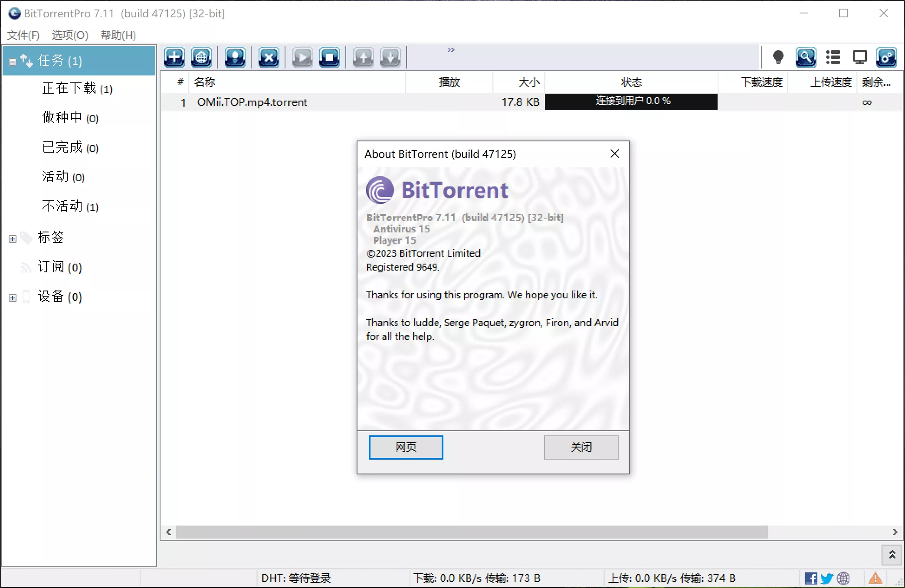Collapse the 任务 tree node
Viewport: 905px width, 588px height.
[x=13, y=62]
